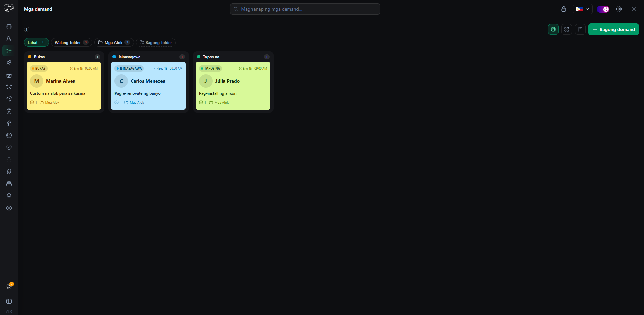Image resolution: width=644 pixels, height=315 pixels.
Task: Select the checklist demands icon in sidebar
Action: coord(9,51)
